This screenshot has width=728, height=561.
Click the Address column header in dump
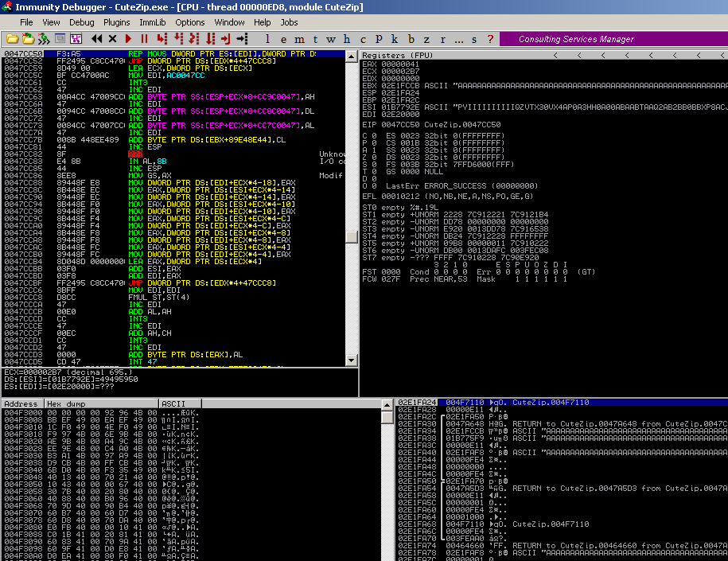[23, 403]
